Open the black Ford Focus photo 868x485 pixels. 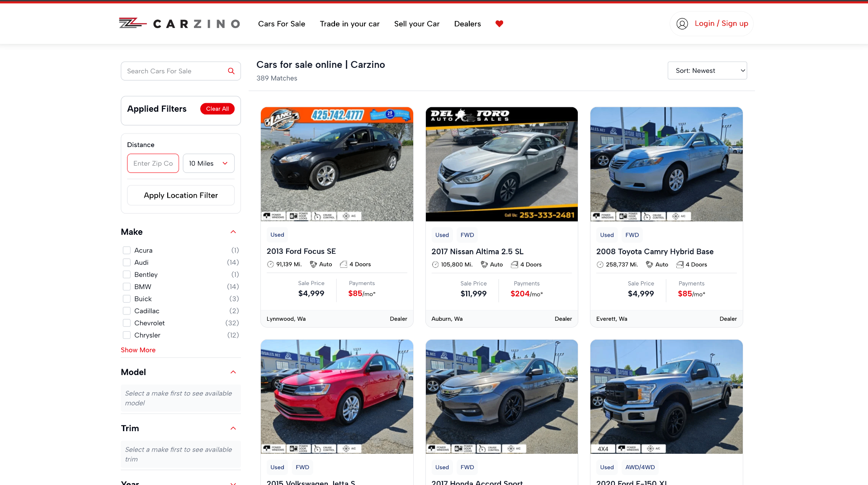point(337,164)
